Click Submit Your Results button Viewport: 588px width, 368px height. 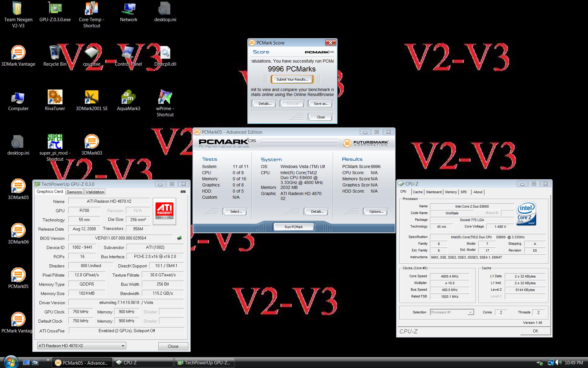click(x=292, y=79)
